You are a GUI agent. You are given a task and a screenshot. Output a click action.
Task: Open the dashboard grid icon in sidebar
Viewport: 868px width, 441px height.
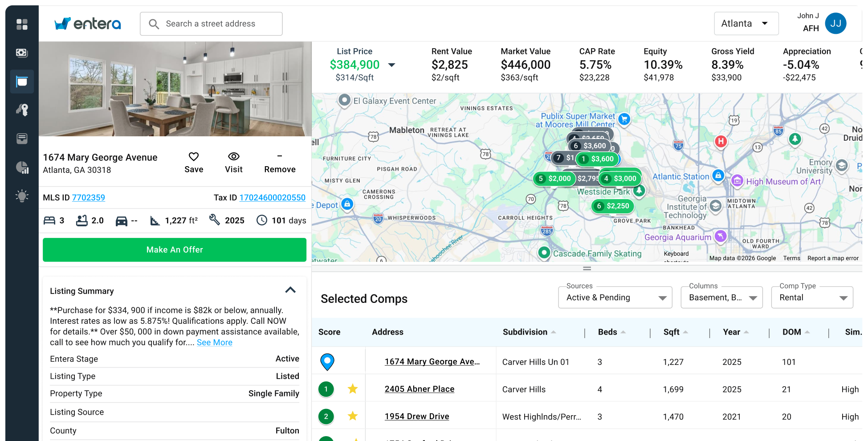(22, 24)
